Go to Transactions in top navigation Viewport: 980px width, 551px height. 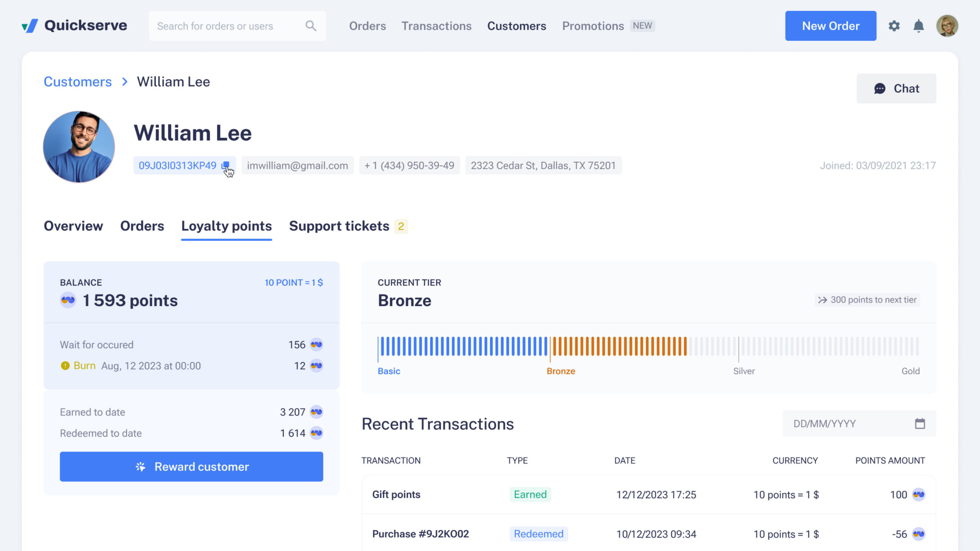[x=436, y=26]
